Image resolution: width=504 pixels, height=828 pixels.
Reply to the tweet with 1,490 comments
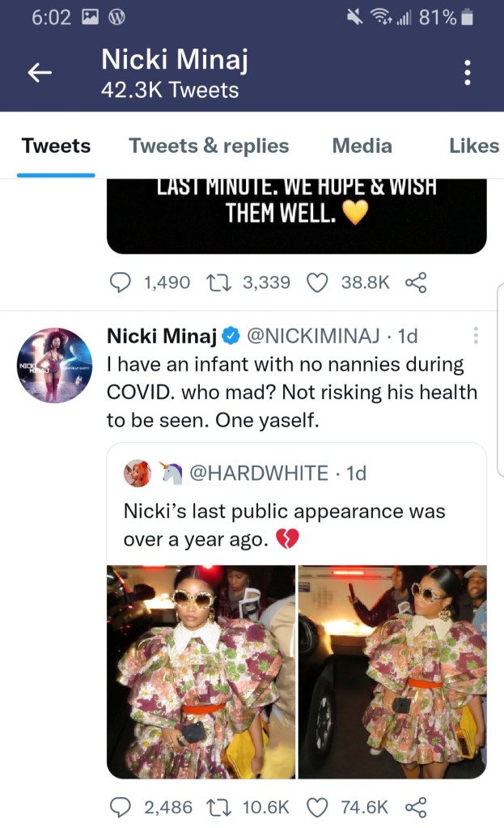[x=121, y=282]
